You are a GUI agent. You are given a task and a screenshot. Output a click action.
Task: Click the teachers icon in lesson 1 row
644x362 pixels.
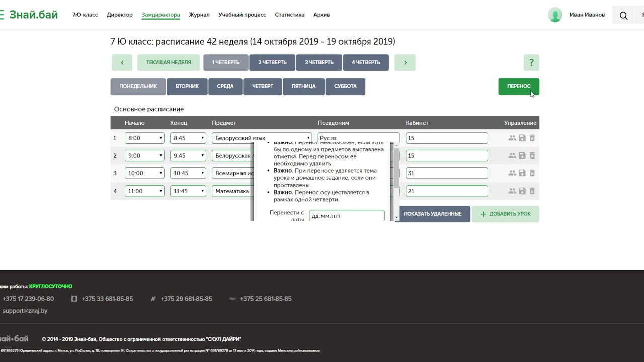(512, 138)
